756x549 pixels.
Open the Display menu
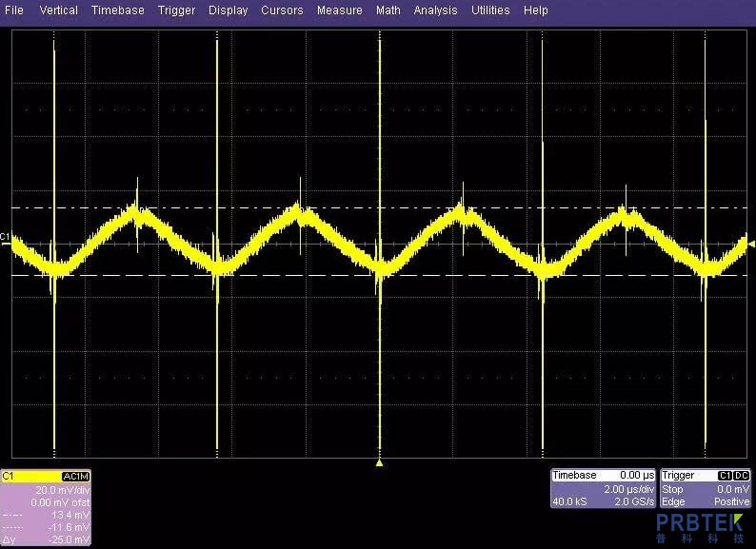pyautogui.click(x=229, y=10)
